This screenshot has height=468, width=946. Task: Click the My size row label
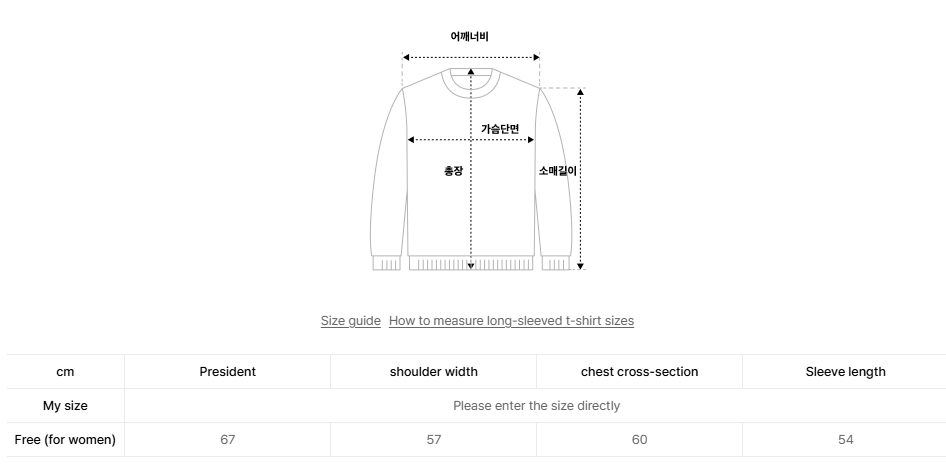[65, 406]
